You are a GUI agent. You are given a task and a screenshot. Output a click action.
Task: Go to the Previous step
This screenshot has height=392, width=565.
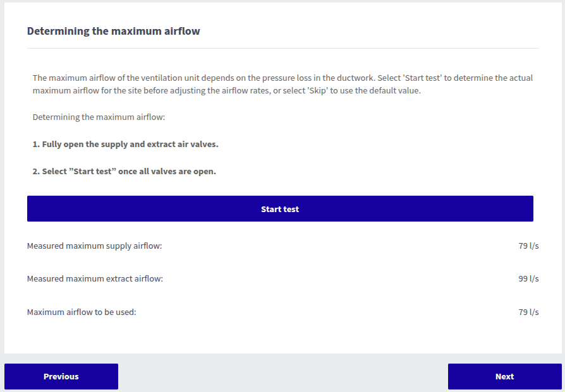tap(61, 376)
